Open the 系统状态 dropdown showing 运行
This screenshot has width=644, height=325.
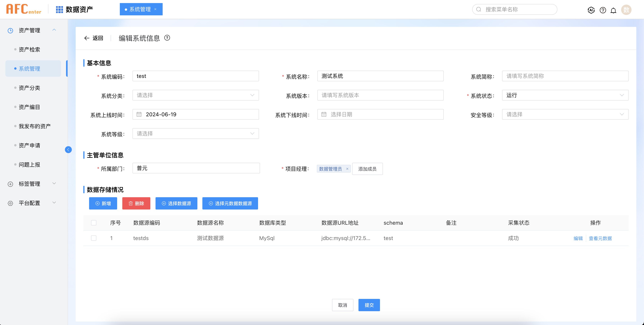pyautogui.click(x=565, y=95)
